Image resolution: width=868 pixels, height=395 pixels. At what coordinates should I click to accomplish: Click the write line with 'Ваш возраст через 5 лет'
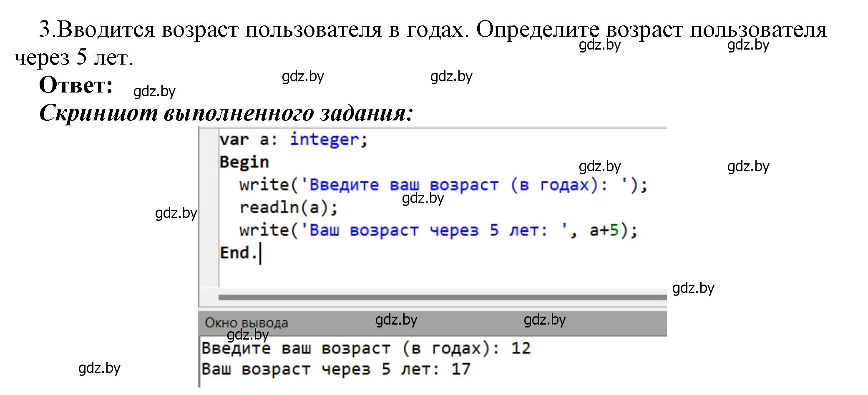[438, 230]
